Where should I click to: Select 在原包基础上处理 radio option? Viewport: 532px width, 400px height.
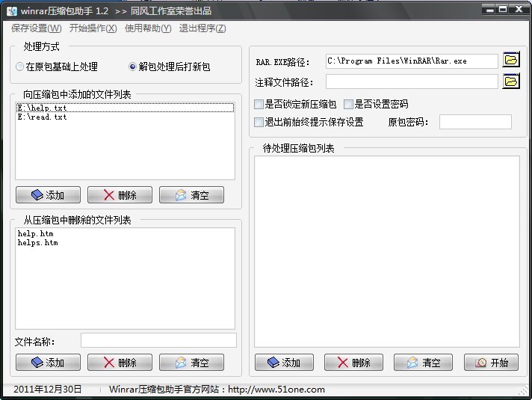19,67
